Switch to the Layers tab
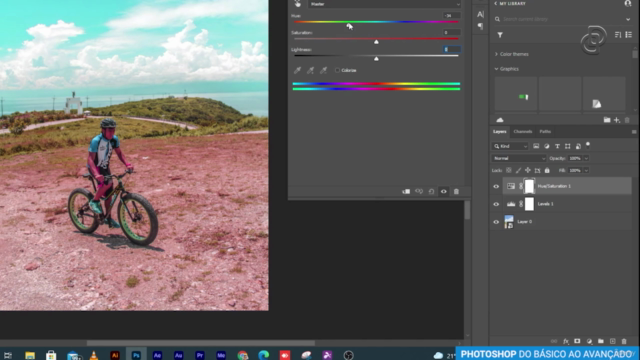This screenshot has height=360, width=640. (500, 131)
